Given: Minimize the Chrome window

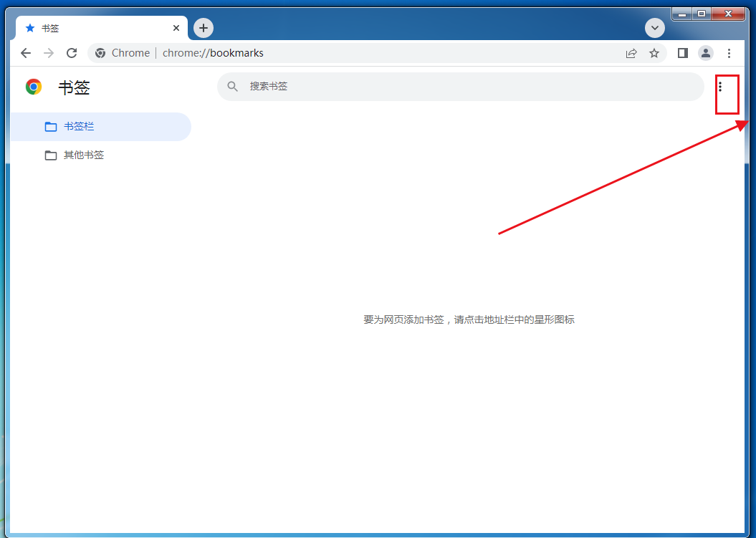Looking at the screenshot, I should (x=681, y=14).
